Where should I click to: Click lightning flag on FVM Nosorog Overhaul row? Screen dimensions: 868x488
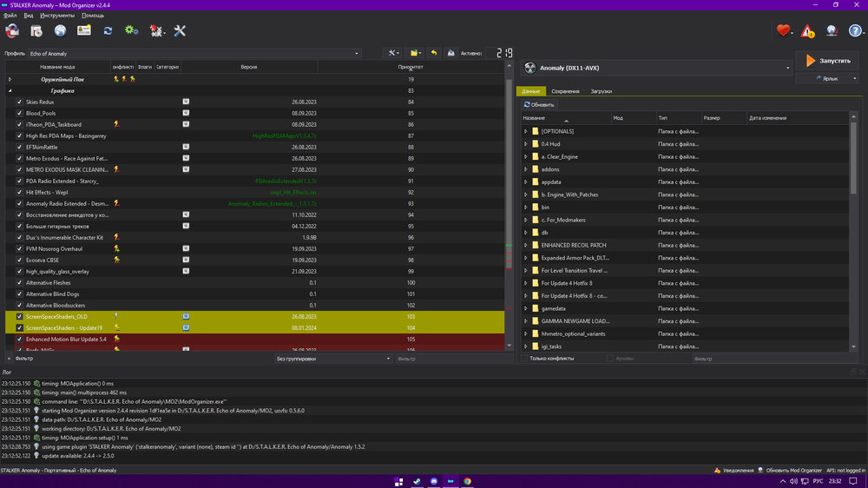pyautogui.click(x=116, y=248)
